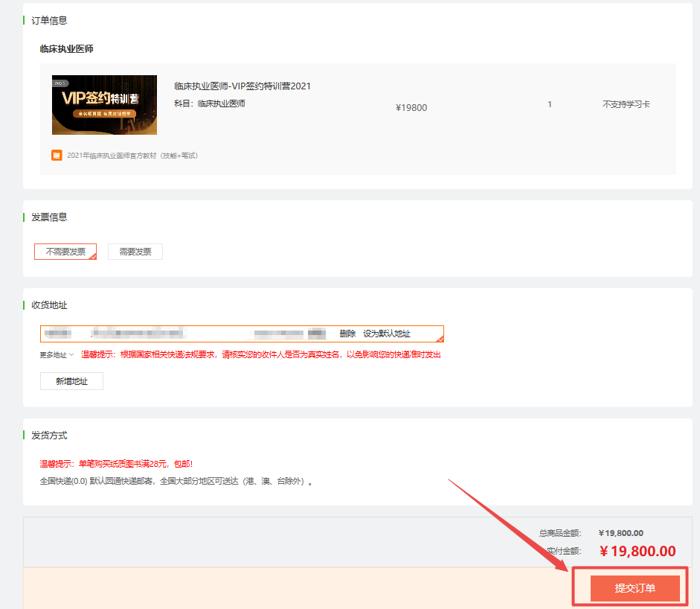
Task: Click the corner checkmark on 不需要发票
Action: (93, 256)
